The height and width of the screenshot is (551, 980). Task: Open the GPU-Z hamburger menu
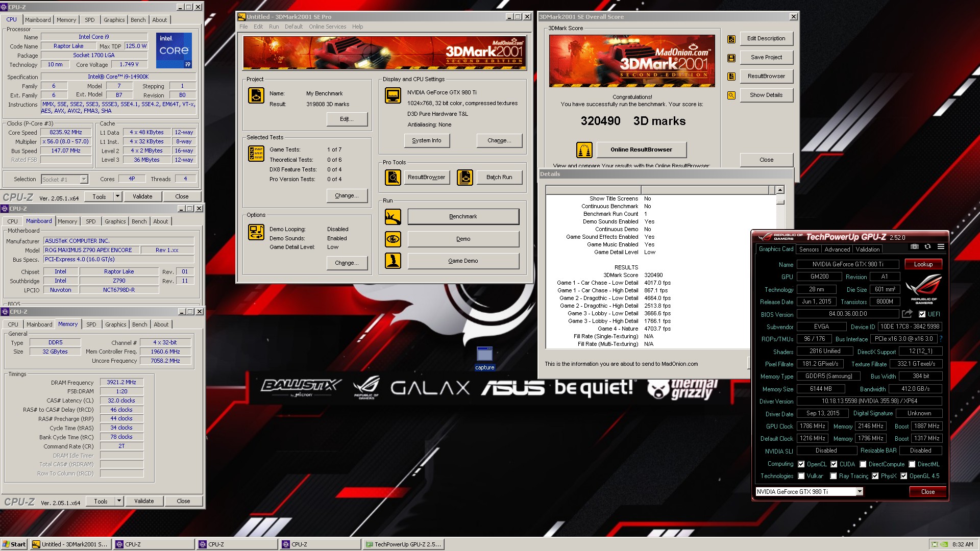click(x=941, y=246)
